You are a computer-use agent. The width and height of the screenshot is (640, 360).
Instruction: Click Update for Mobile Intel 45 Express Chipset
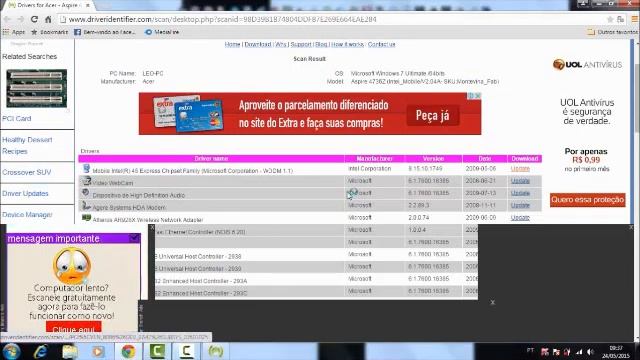pos(520,169)
